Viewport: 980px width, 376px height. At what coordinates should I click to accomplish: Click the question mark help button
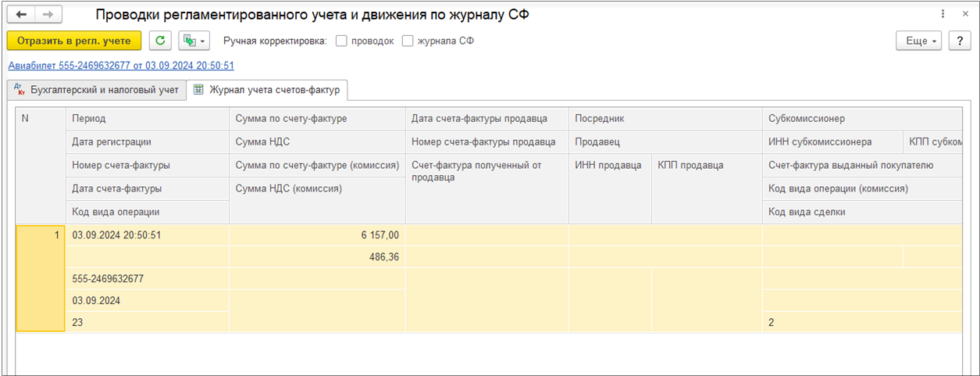click(959, 41)
